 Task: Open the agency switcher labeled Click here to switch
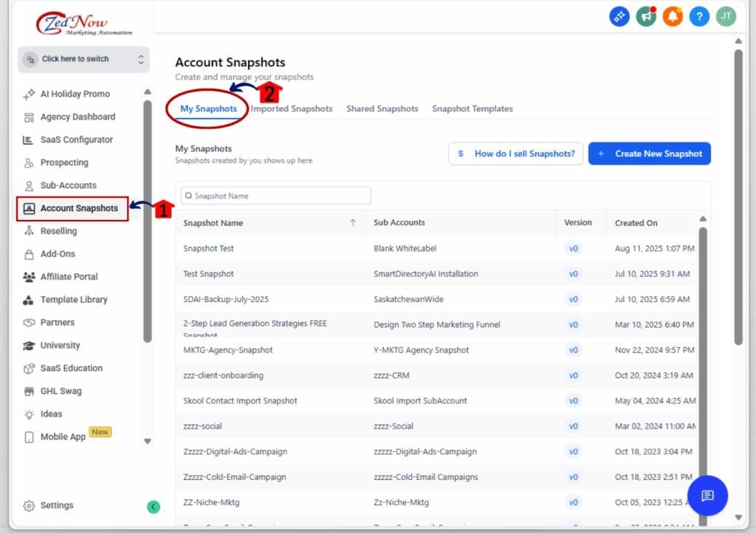point(83,58)
